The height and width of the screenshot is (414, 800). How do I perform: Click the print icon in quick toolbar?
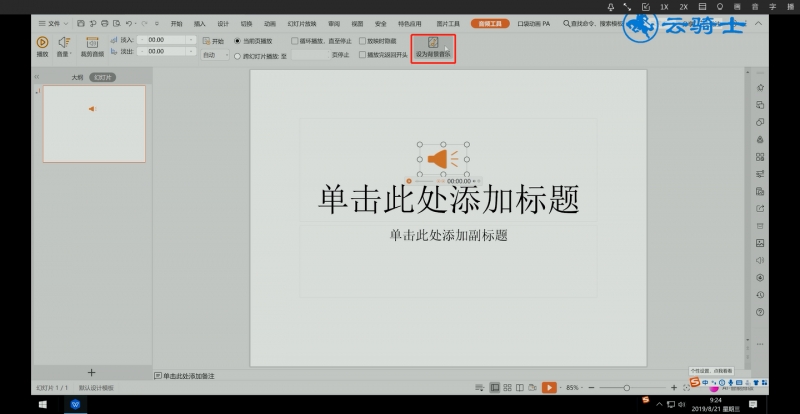point(105,23)
